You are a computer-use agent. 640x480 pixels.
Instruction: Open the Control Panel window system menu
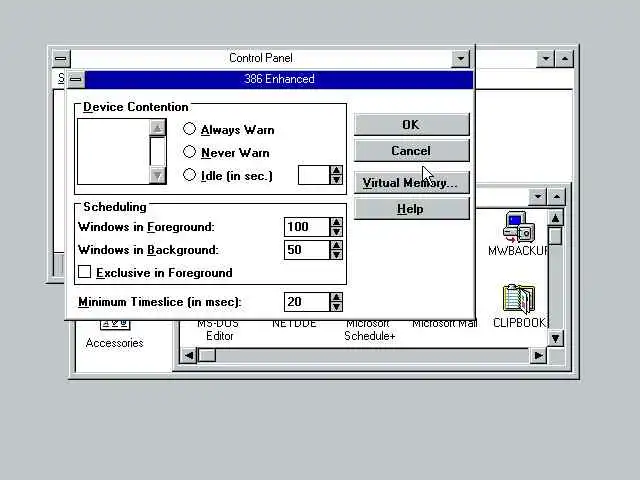tap(61, 58)
